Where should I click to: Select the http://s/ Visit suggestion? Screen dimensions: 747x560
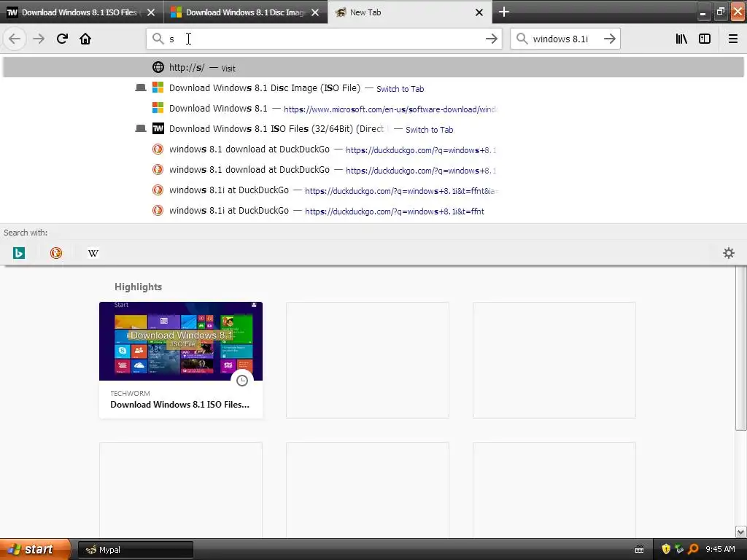pyautogui.click(x=373, y=68)
